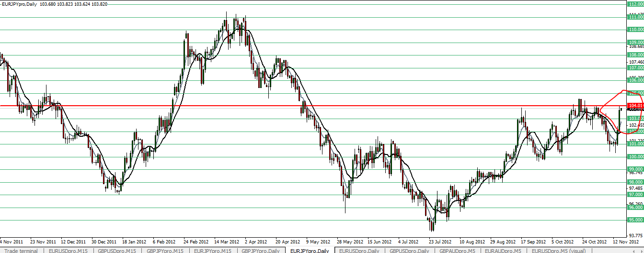Click the 10 Aug 2012 date label
644x253 pixels.
tap(472, 242)
